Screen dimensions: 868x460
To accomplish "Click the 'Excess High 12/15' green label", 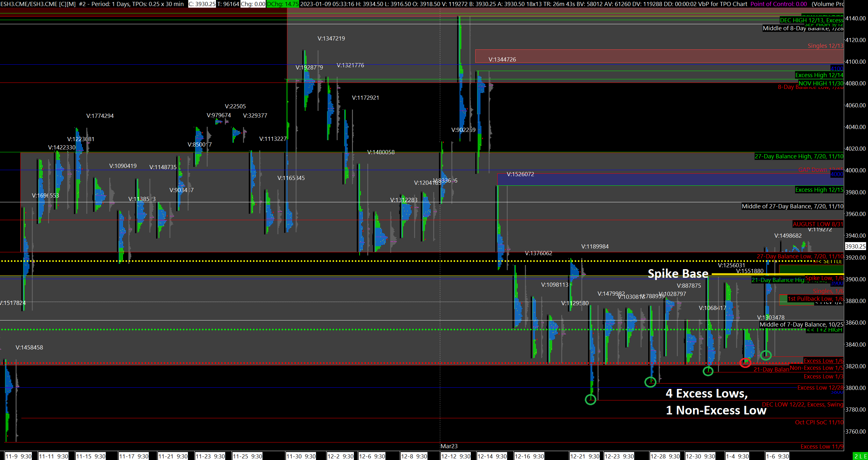I will click(x=819, y=190).
